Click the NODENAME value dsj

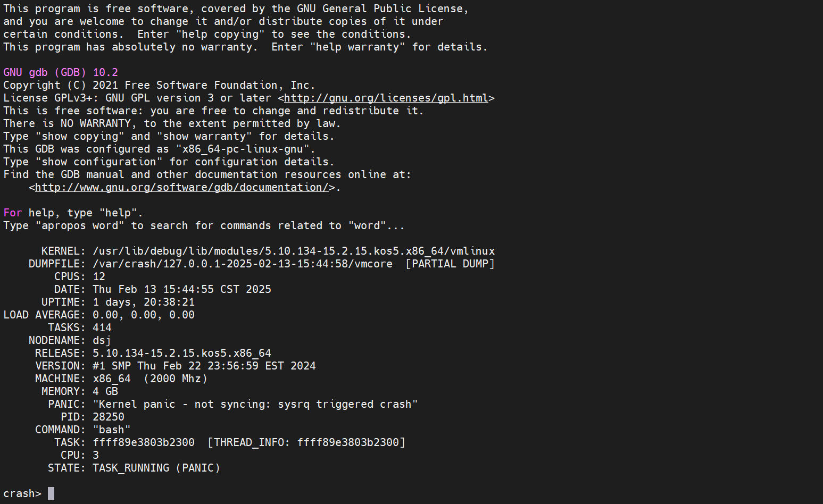click(102, 340)
